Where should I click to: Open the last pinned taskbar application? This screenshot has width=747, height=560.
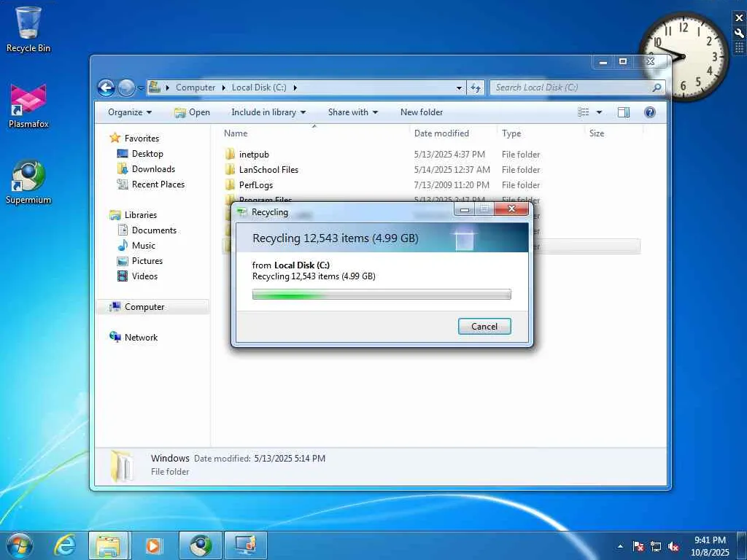pyautogui.click(x=246, y=545)
